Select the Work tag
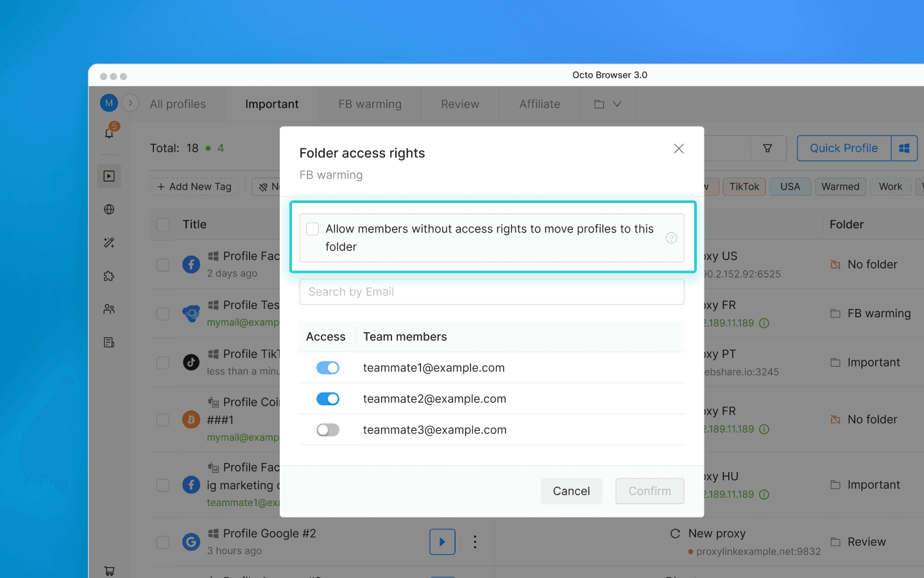 tap(891, 187)
